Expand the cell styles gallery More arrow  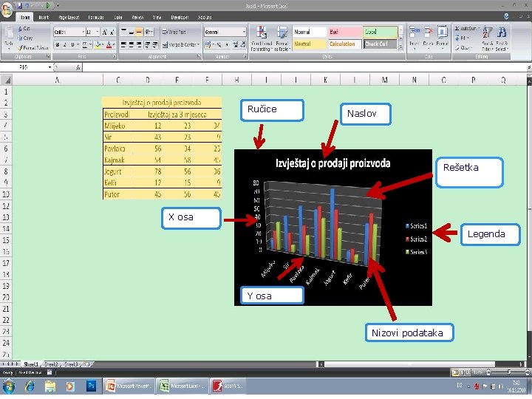(x=400, y=47)
